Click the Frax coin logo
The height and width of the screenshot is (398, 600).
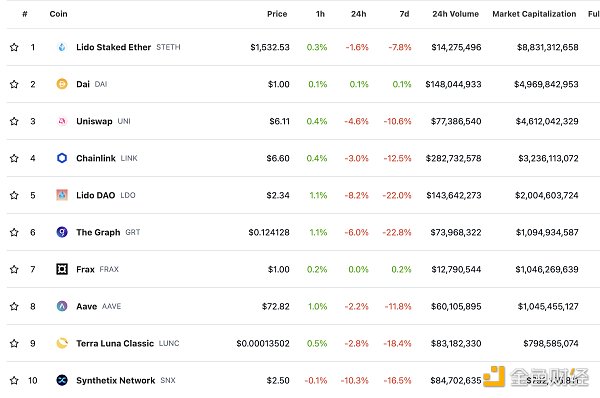point(62,269)
